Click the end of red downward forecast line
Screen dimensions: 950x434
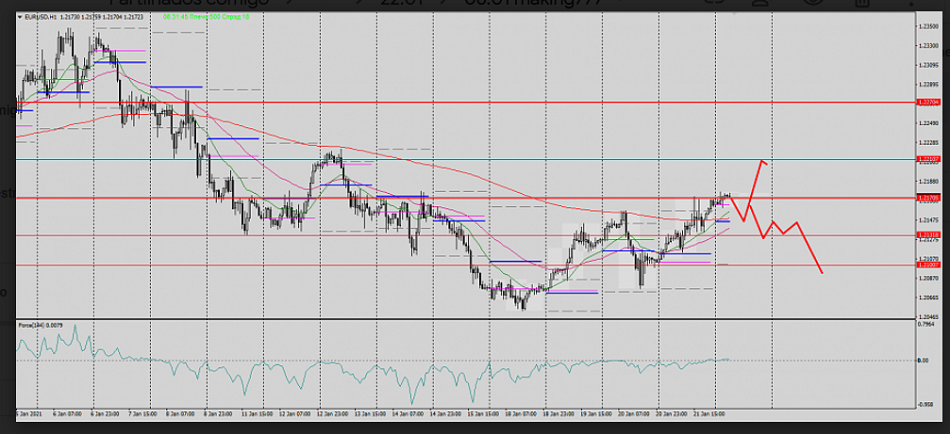[822, 272]
